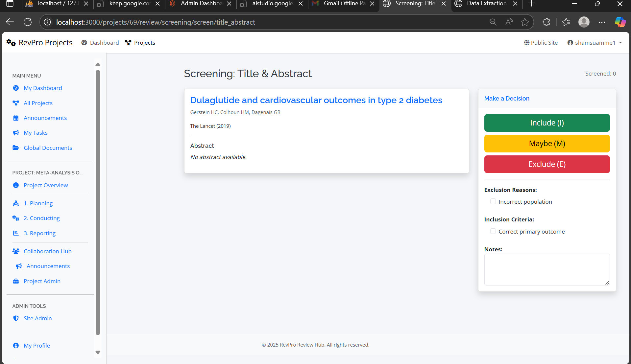Check the Correct primary outcome checkbox
Viewport: 631px width, 364px height.
click(x=493, y=231)
